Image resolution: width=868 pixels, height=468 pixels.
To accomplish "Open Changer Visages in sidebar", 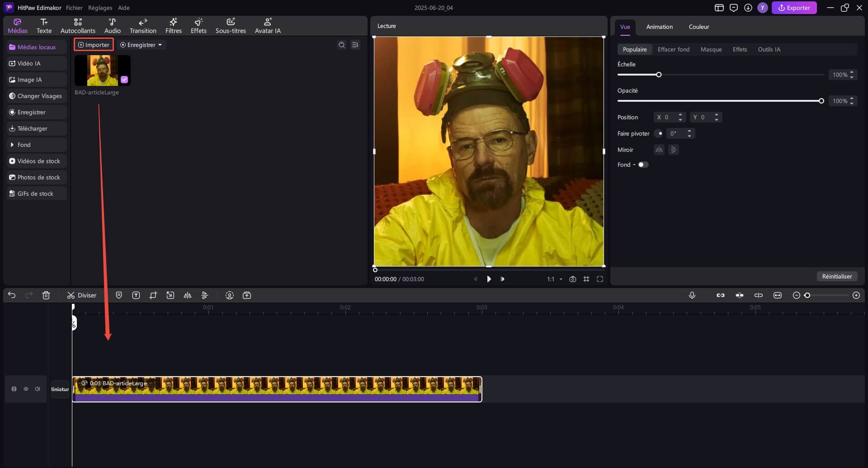I will (37, 96).
